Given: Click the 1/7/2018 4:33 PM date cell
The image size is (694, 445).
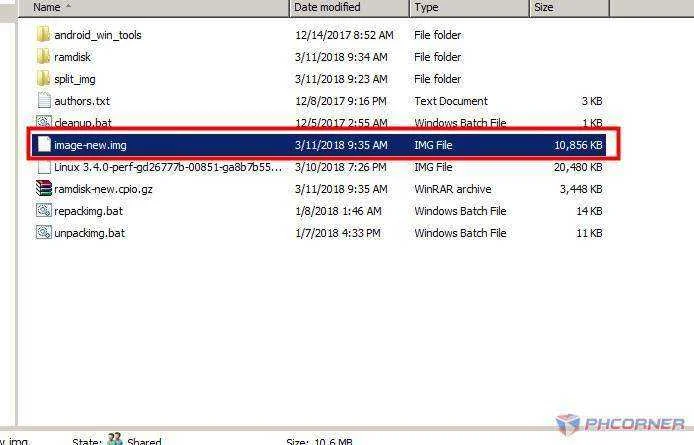Looking at the screenshot, I should [x=338, y=233].
